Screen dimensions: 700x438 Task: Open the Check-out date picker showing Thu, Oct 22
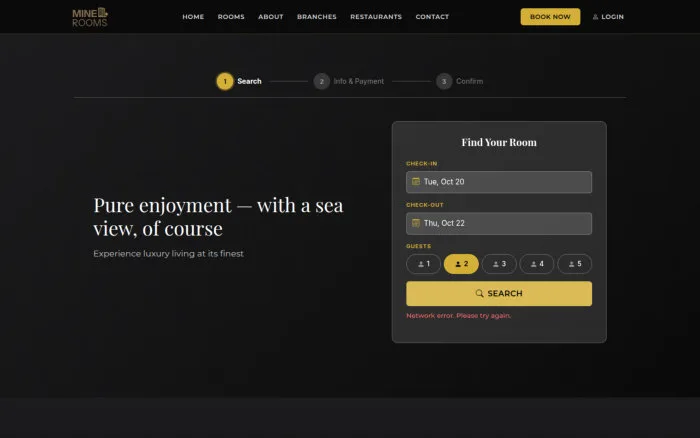[x=499, y=223]
